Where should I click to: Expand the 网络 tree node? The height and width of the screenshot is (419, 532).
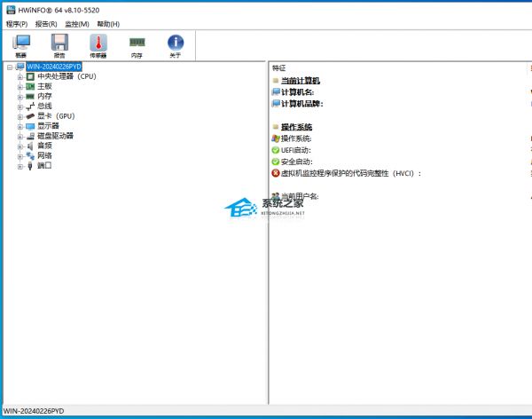tap(20, 156)
